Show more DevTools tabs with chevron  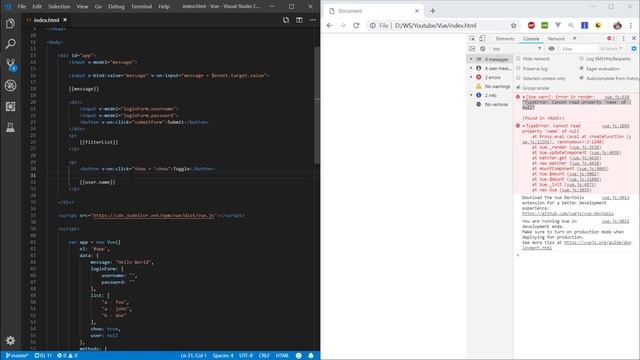(x=575, y=38)
